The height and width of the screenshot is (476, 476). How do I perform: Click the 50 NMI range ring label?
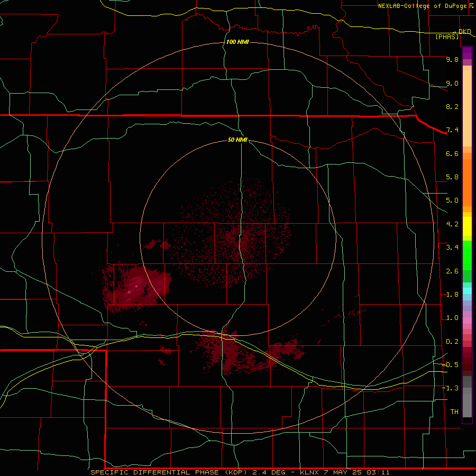tap(237, 140)
